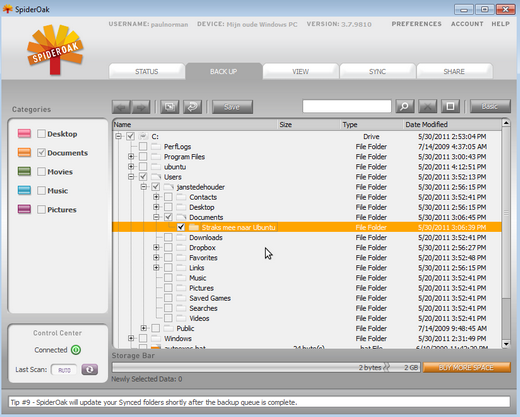Enable the Music category checkbox

click(41, 191)
